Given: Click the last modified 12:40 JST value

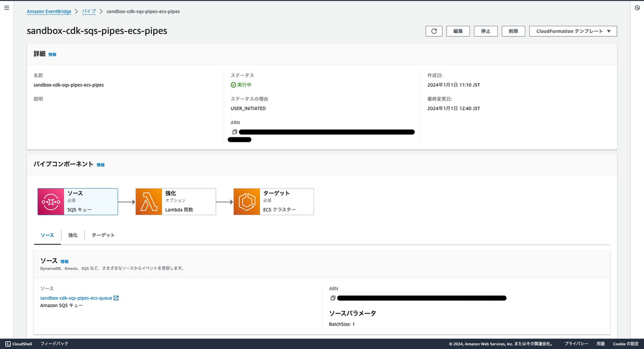Looking at the screenshot, I should click(453, 108).
